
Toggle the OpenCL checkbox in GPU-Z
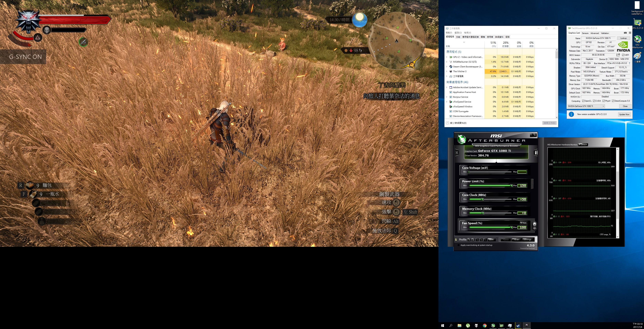point(583,101)
